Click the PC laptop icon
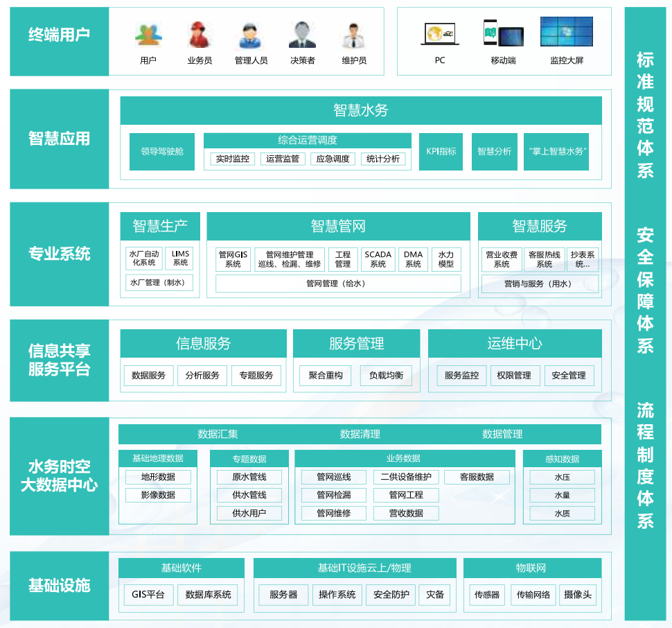 pos(440,34)
